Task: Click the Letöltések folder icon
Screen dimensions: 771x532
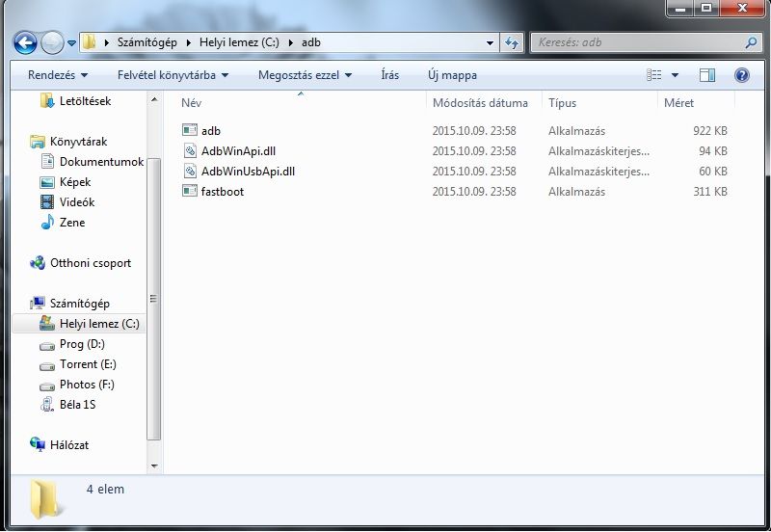Action: tap(47, 100)
